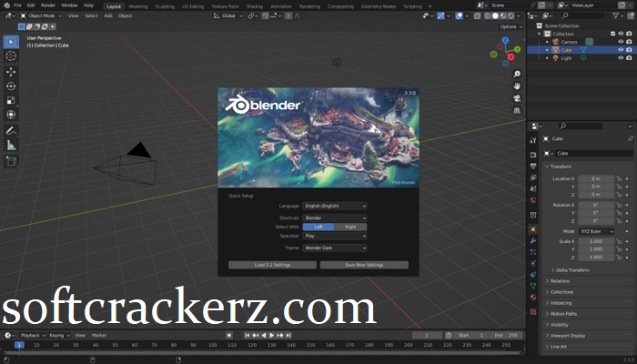Open the Render menu
Viewport: 637px width, 364px height.
[x=48, y=5]
